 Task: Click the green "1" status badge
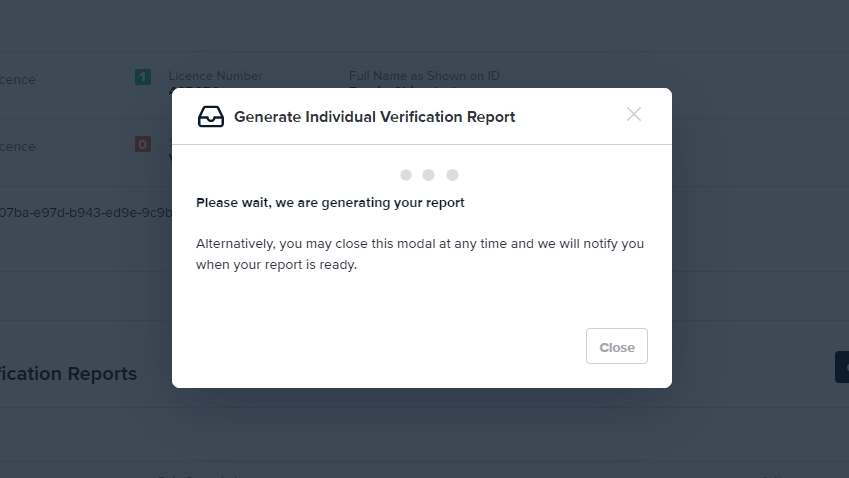(143, 76)
